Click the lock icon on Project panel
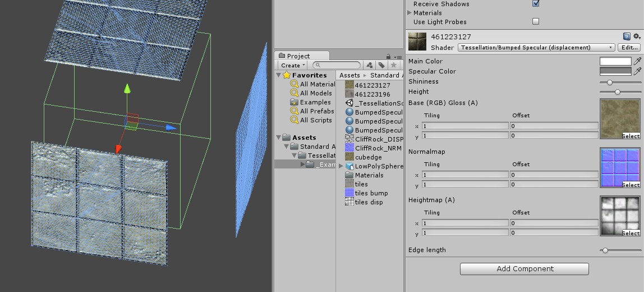644x292 pixels. (x=388, y=56)
